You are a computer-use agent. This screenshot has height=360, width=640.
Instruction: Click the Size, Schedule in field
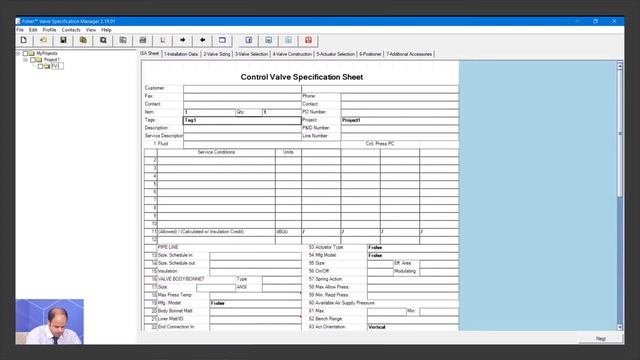255,255
